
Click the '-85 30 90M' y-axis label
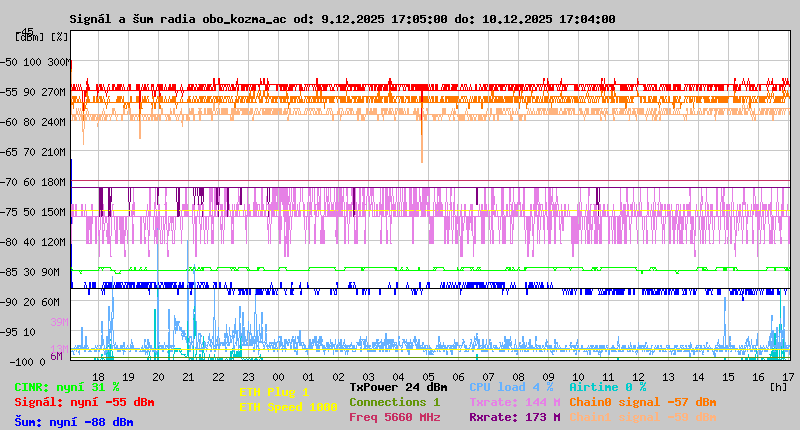[30, 272]
